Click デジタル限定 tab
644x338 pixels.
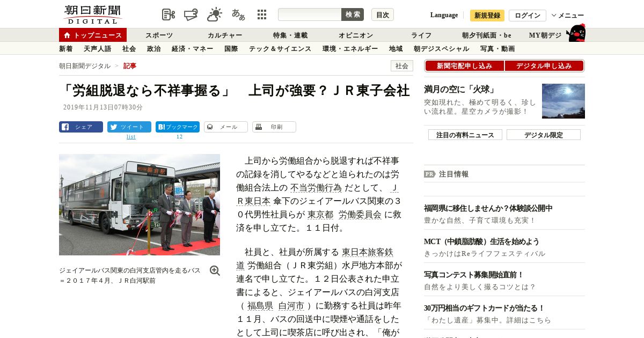[x=544, y=135]
